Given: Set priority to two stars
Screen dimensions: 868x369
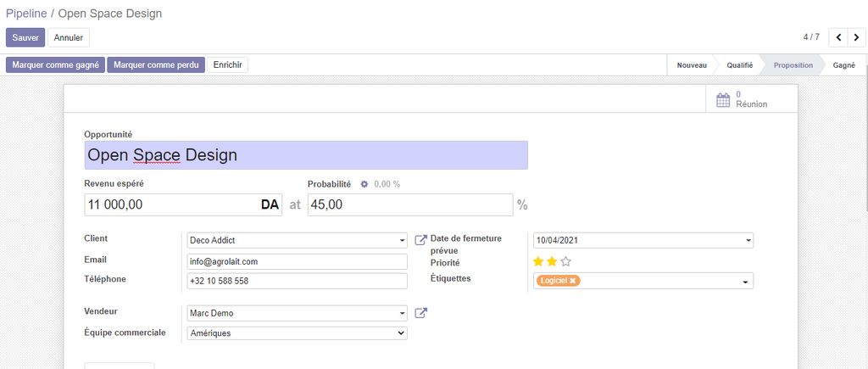Looking at the screenshot, I should (552, 262).
